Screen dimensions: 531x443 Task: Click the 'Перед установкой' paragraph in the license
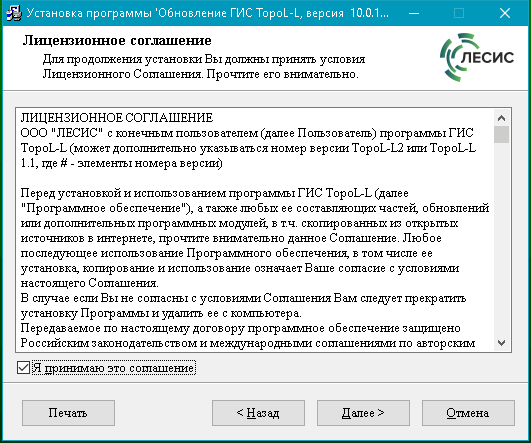click(255, 238)
